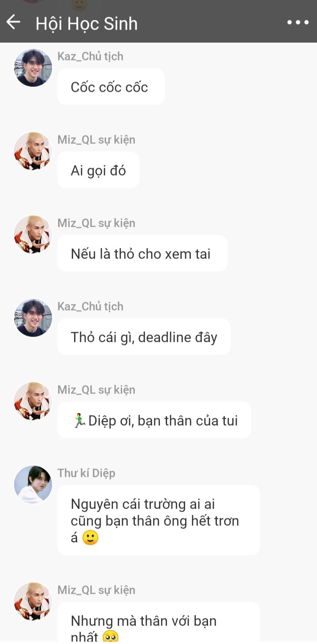This screenshot has height=644, width=317.
Task: Open Kaz avatar beside the deadline message
Action: tap(33, 318)
